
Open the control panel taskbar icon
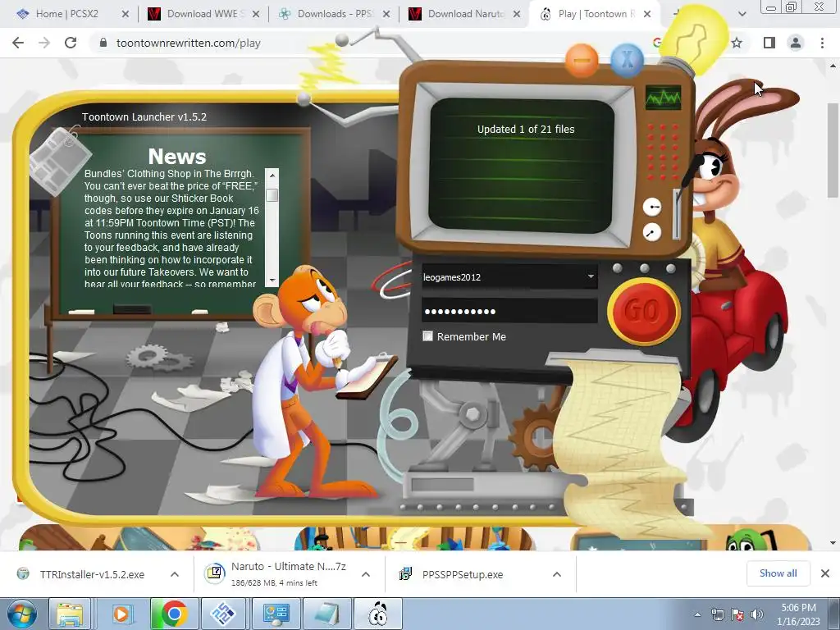[276, 614]
